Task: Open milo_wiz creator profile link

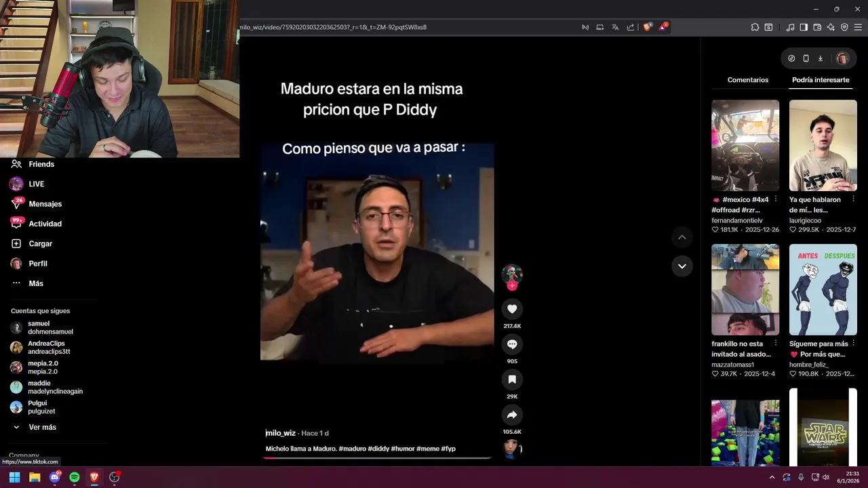Action: click(281, 433)
